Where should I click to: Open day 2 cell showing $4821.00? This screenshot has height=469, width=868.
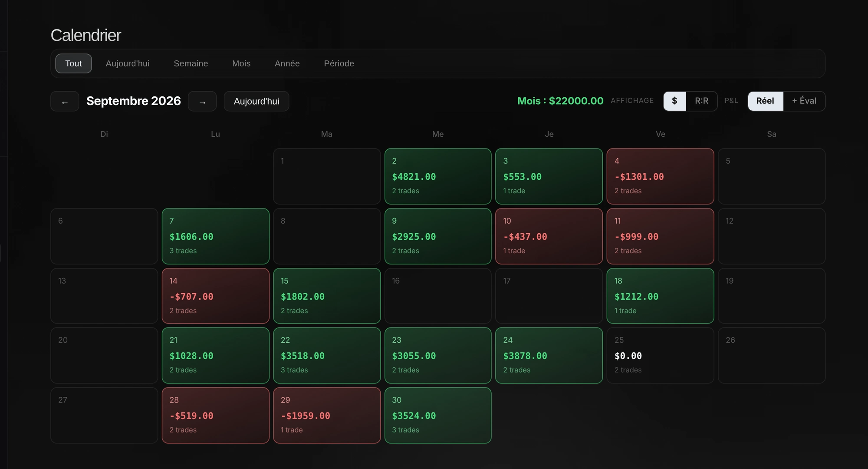point(438,176)
